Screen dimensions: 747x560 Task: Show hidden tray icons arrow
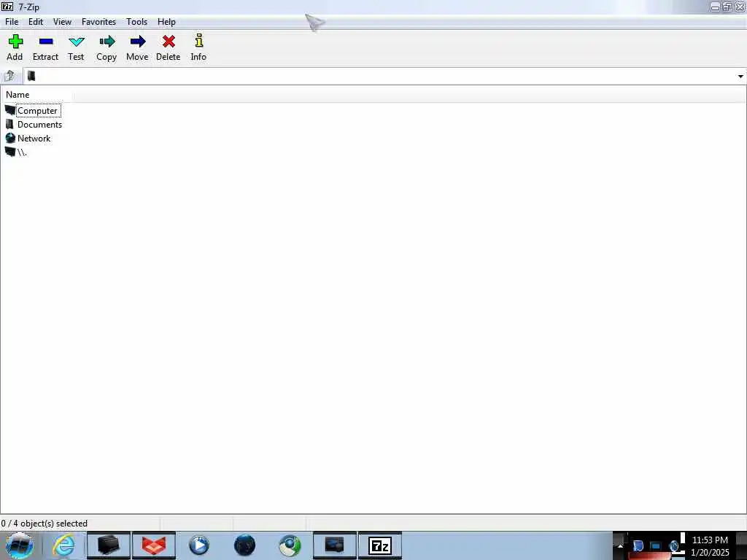pyautogui.click(x=620, y=545)
